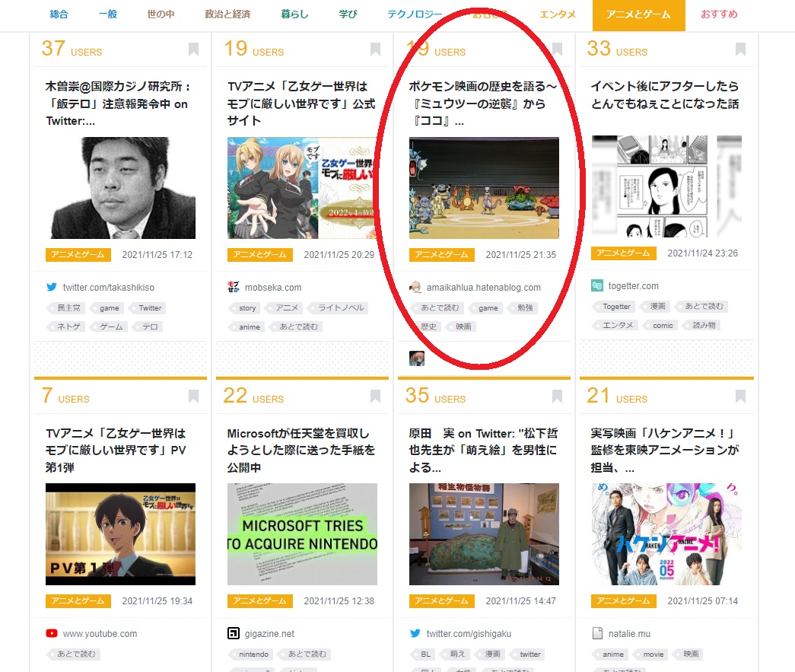Click the MICROSOFT TRIES TO ACQUIRE NINTENDO thumbnail
795x672 pixels.
pos(302,534)
